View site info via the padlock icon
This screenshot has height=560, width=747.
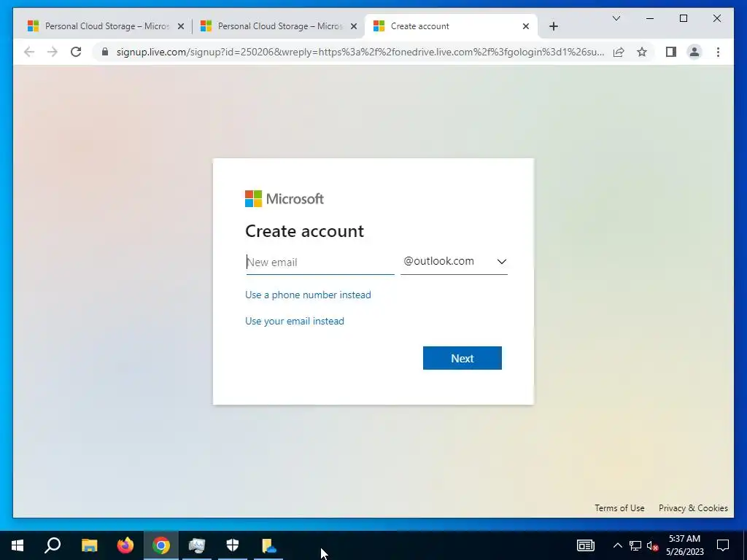(105, 52)
